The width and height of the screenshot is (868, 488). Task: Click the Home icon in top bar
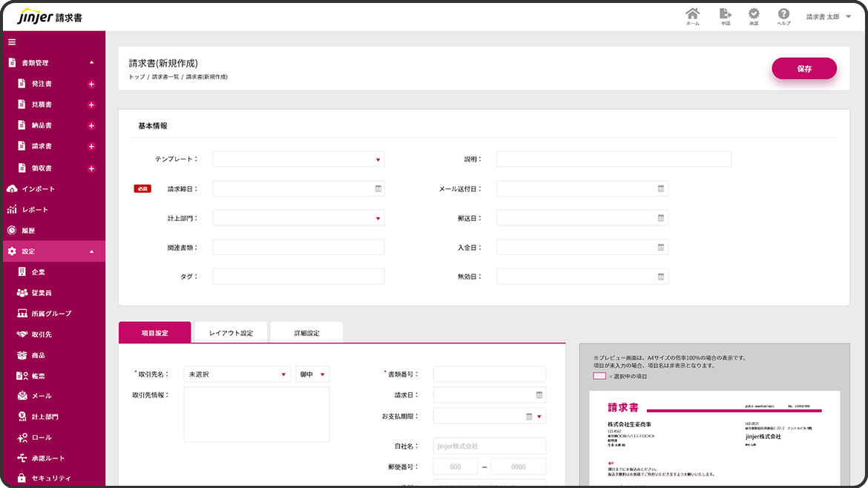[692, 15]
